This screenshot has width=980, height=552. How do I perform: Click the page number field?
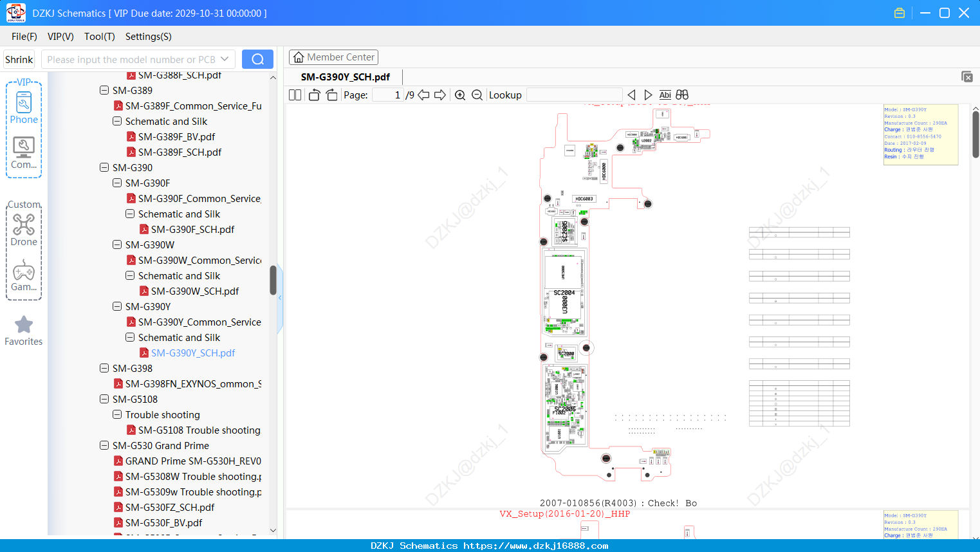click(x=387, y=95)
